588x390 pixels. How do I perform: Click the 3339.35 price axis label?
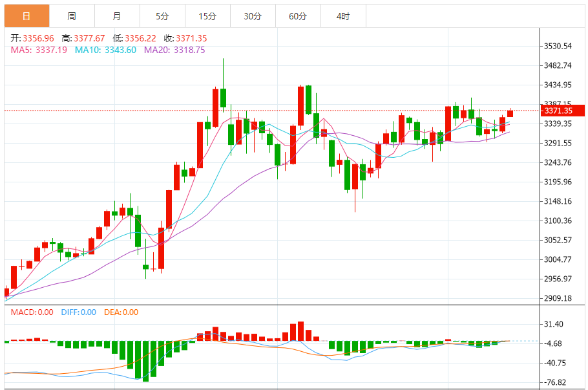click(558, 124)
